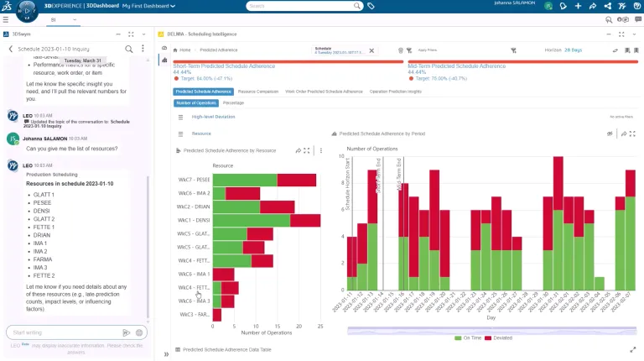Open emoji picker in chat input
Screen dimensions: 644x361
(x=139, y=332)
